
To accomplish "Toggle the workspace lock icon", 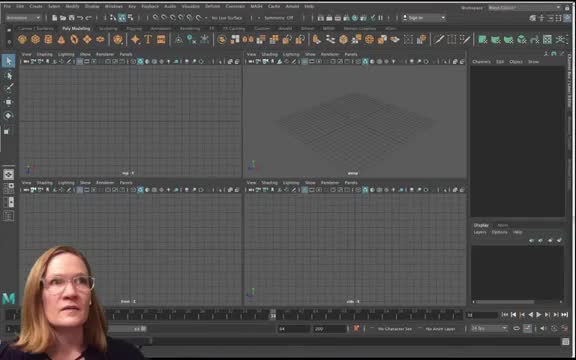I will point(567,7).
